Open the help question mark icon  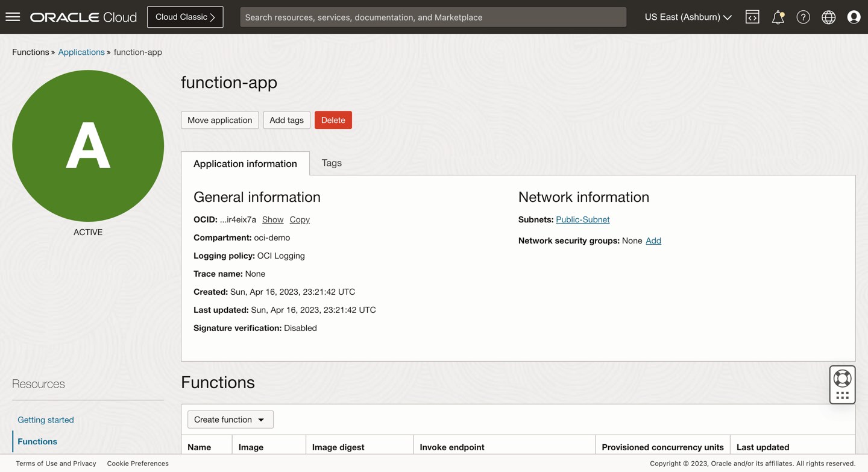[803, 16]
